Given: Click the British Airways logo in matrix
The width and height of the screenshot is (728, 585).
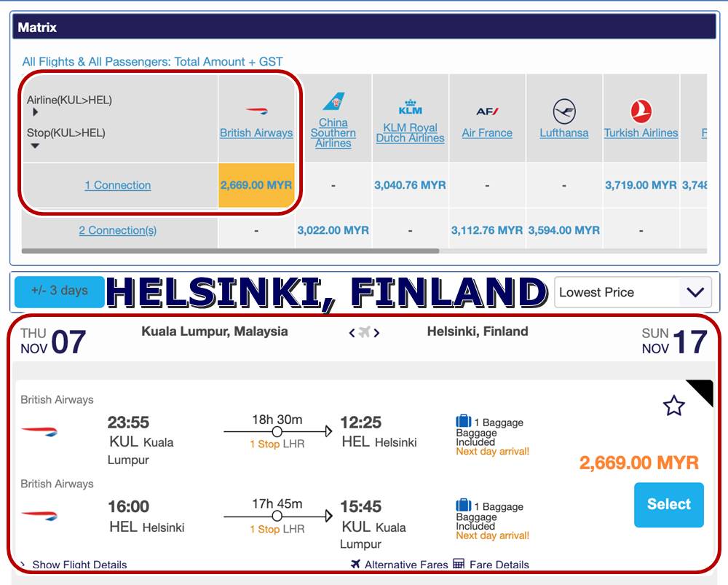Looking at the screenshot, I should click(257, 111).
